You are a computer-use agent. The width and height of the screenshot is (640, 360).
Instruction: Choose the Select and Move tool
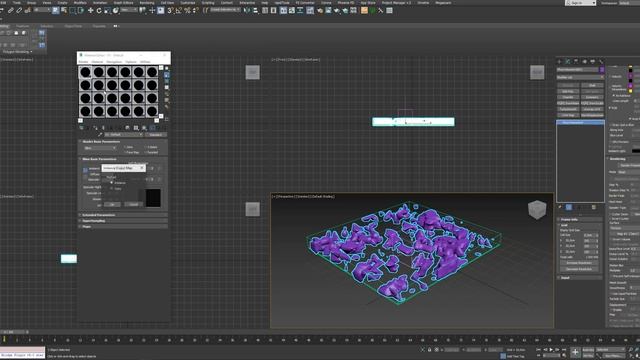tap(90, 10)
